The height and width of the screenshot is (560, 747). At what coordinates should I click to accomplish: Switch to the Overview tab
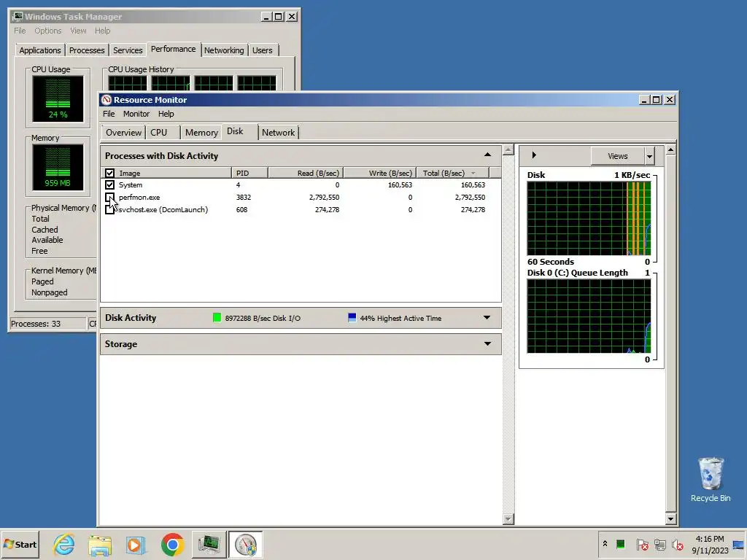pyautogui.click(x=123, y=133)
